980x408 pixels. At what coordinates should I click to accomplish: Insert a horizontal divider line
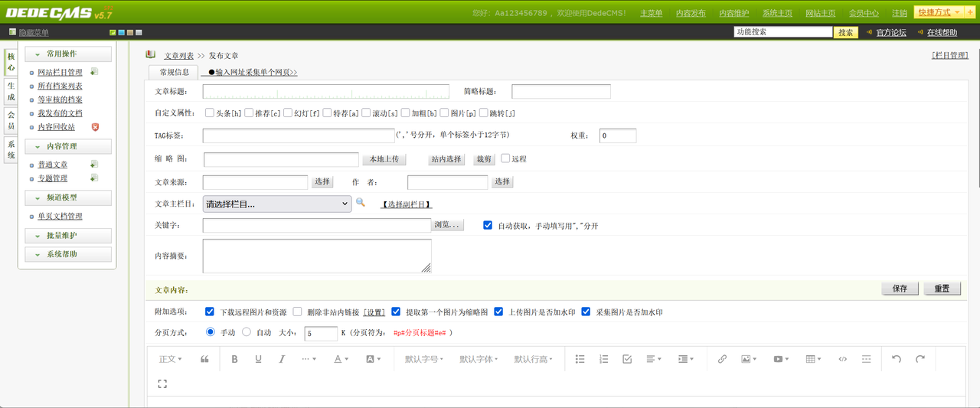[867, 359]
